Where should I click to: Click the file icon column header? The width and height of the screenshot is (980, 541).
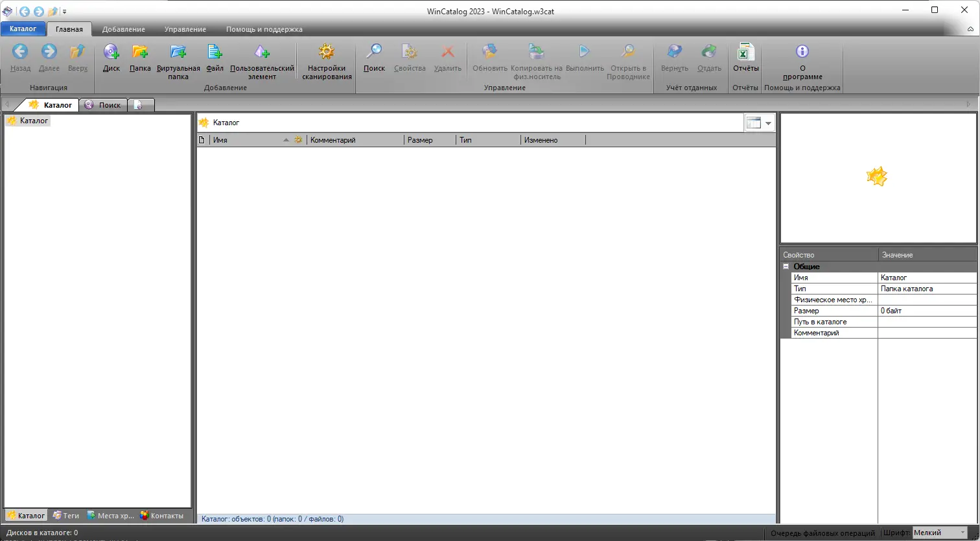(x=202, y=140)
